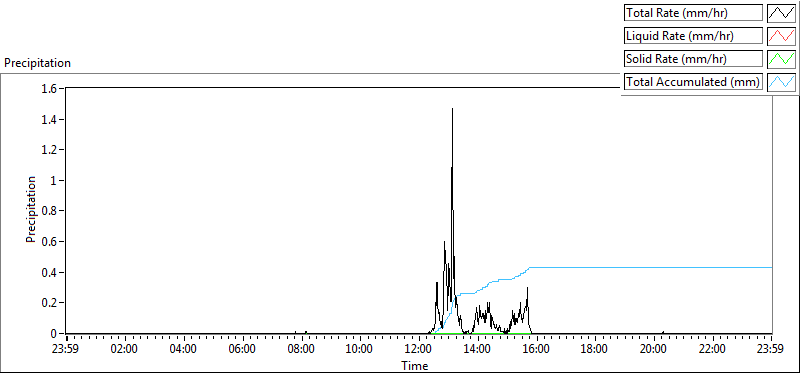This screenshot has height=373, width=800.
Task: Click the 16:00 time tick label
Action: (x=536, y=349)
